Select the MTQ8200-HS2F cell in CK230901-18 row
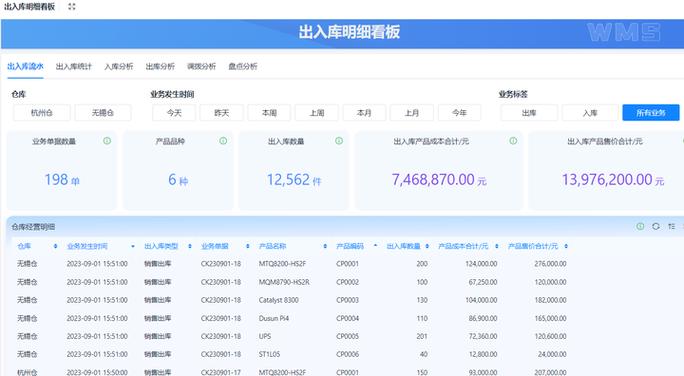This screenshot has height=376, width=684. click(282, 264)
